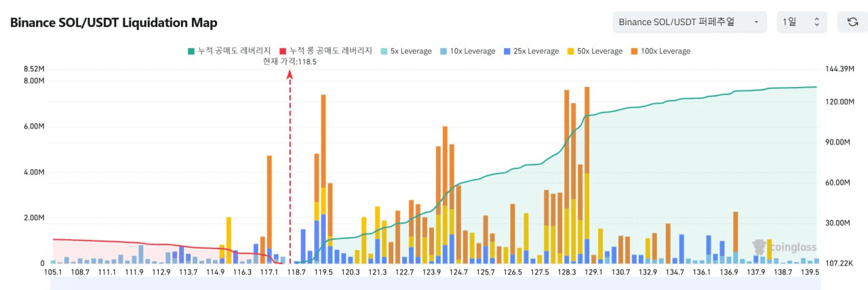
Task: Click the yellow 50x Leverage color swatch
Action: [570, 51]
